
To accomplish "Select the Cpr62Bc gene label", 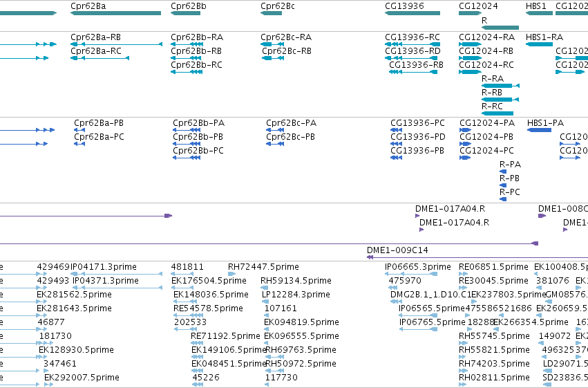I will pos(278,6).
